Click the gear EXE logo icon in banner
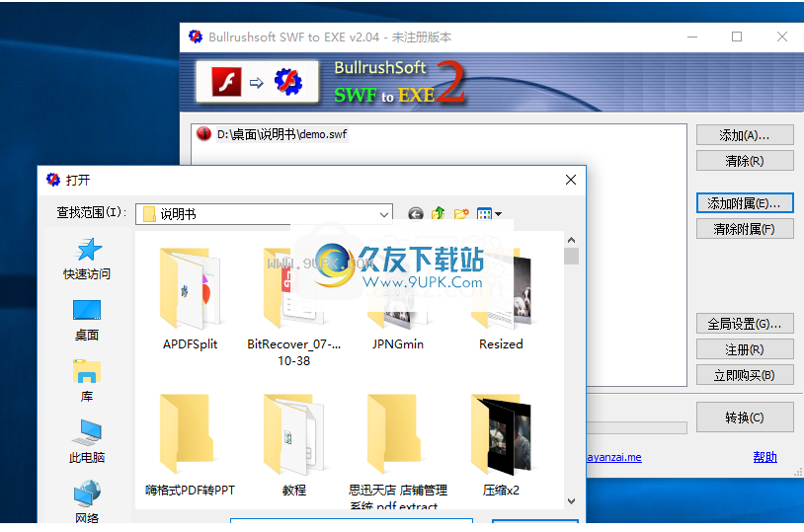Image resolution: width=804 pixels, height=532 pixels. pyautogui.click(x=288, y=82)
